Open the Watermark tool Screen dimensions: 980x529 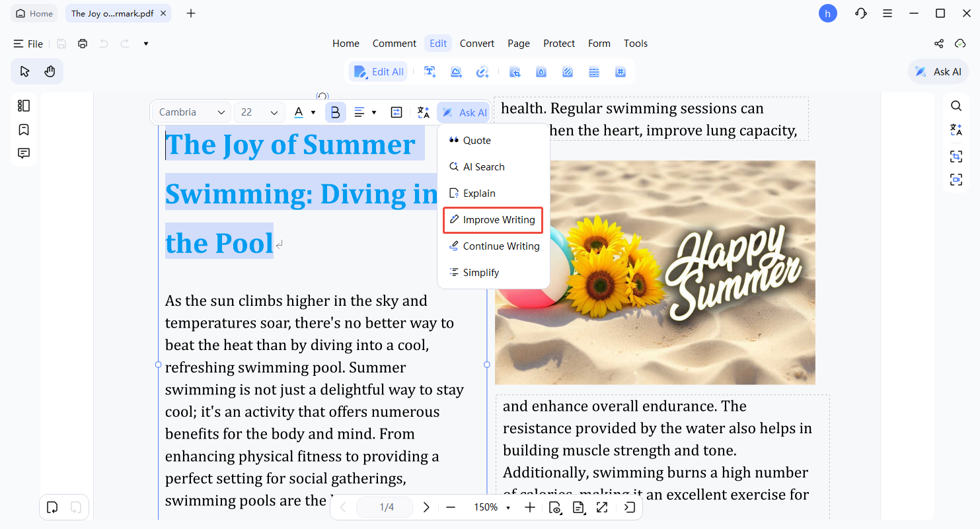click(x=541, y=71)
